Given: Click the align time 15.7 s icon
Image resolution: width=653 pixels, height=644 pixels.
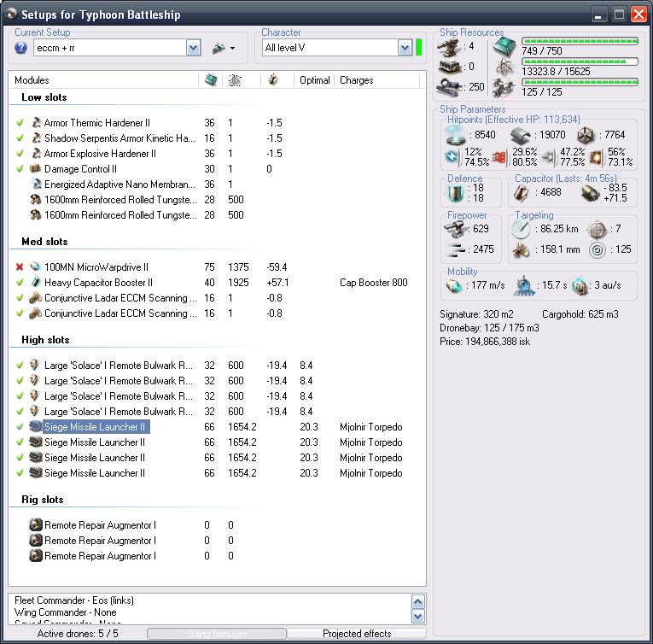Looking at the screenshot, I should point(524,286).
